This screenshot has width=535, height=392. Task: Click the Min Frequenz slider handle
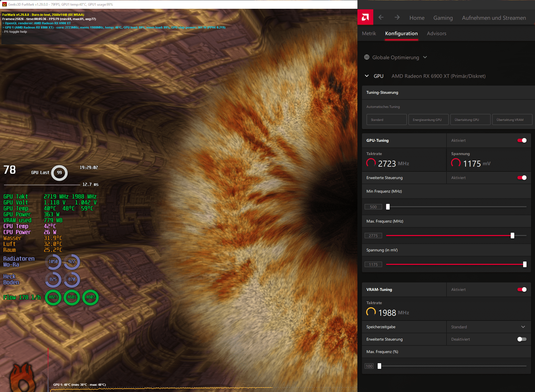click(x=388, y=207)
